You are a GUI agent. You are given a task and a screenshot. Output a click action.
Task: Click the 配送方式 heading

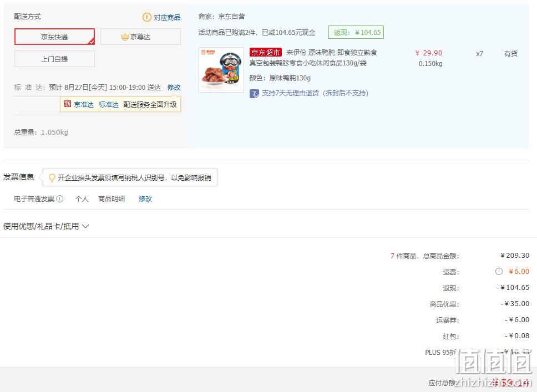pos(27,17)
